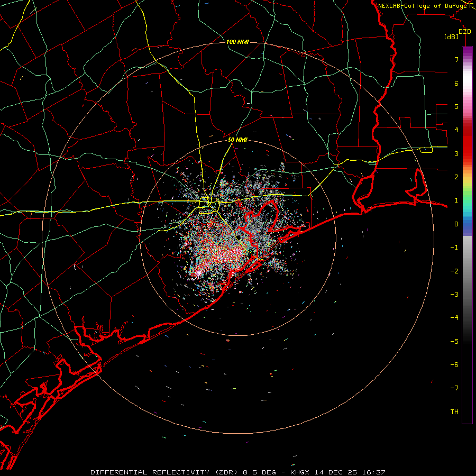Click the "3" tick label on the scale
The image size is (476, 476).
point(456,153)
